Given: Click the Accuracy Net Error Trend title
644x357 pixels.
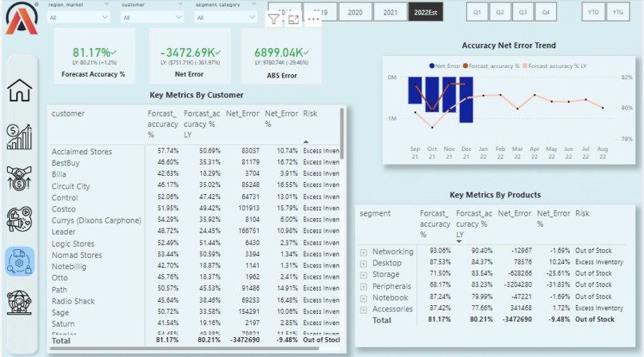Looking at the screenshot, I should coord(508,46).
